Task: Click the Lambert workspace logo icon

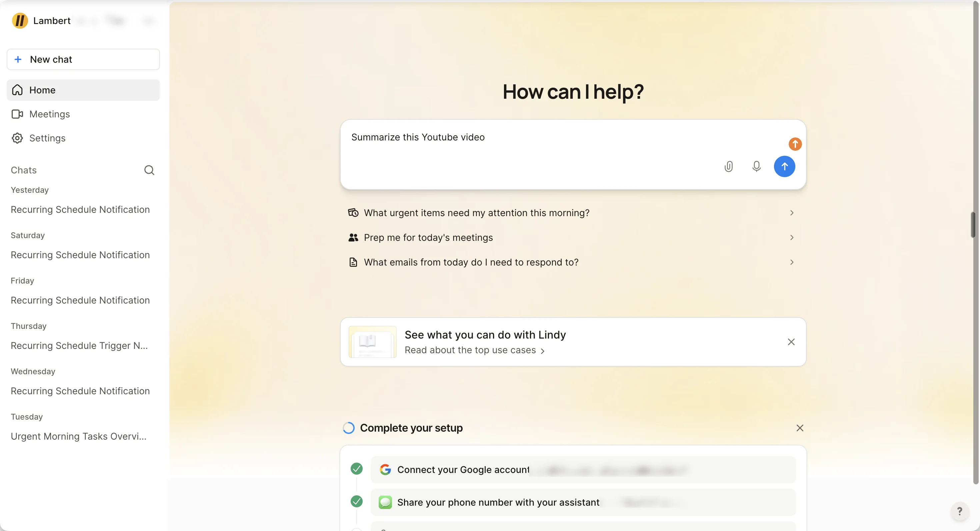Action: click(20, 21)
